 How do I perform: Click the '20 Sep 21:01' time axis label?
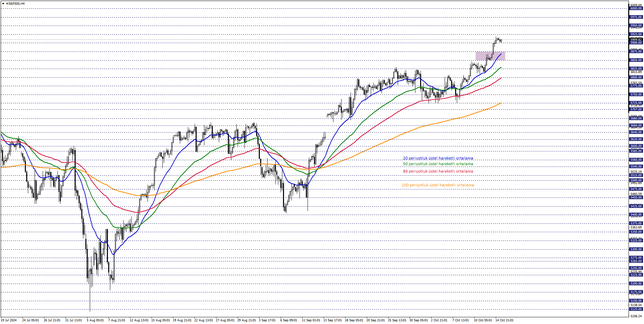pos(375,320)
